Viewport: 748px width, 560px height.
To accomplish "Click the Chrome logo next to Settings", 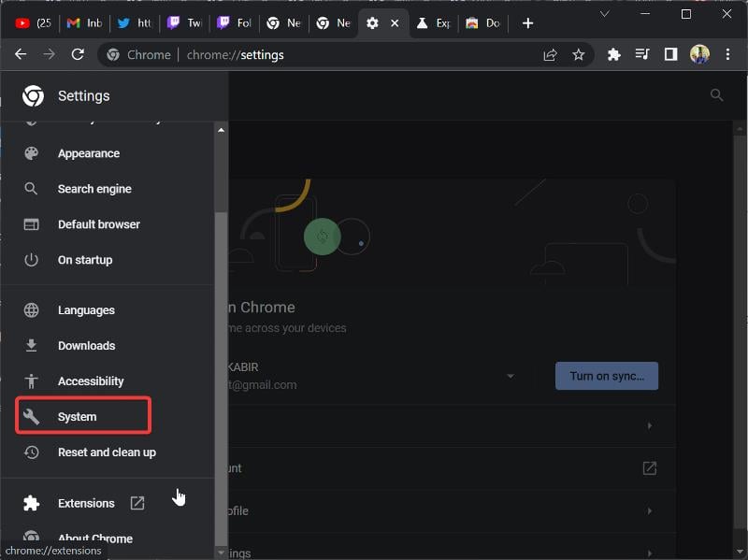I will (33, 96).
